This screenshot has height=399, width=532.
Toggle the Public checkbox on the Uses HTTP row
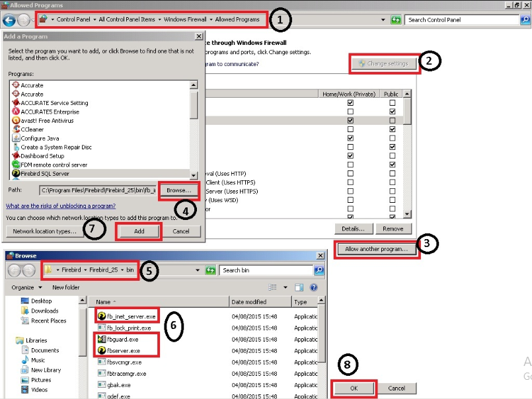(393, 174)
